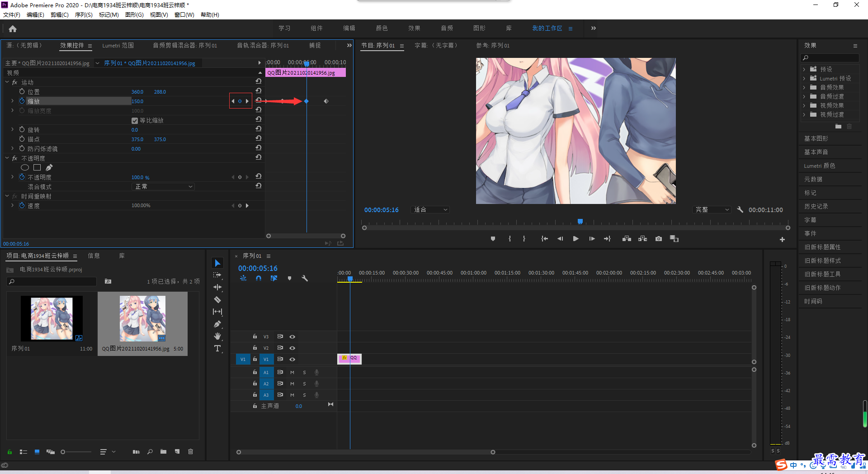Toggle Linked Selection in the timeline
The image size is (868, 474).
(x=274, y=278)
